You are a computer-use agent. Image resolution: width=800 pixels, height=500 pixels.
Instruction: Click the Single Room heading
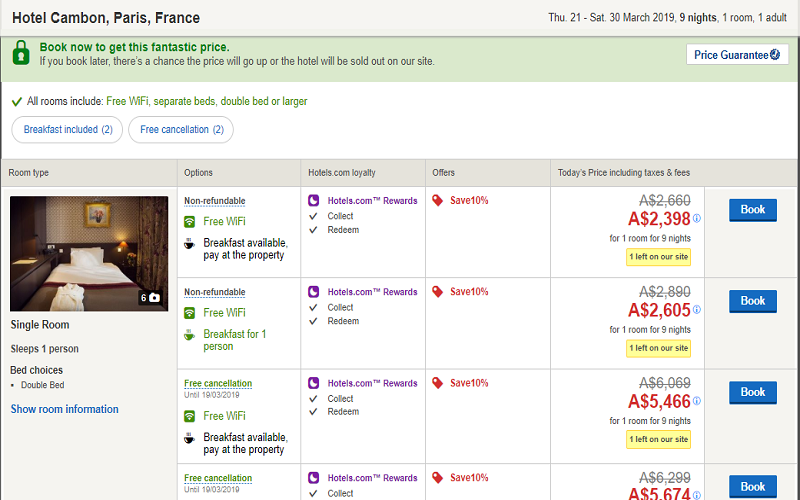(x=40, y=325)
